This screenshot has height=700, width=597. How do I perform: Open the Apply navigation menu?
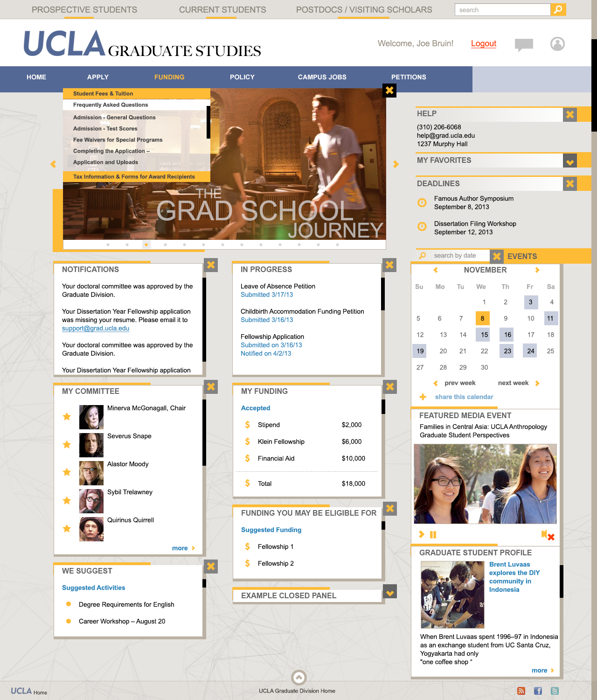[98, 77]
